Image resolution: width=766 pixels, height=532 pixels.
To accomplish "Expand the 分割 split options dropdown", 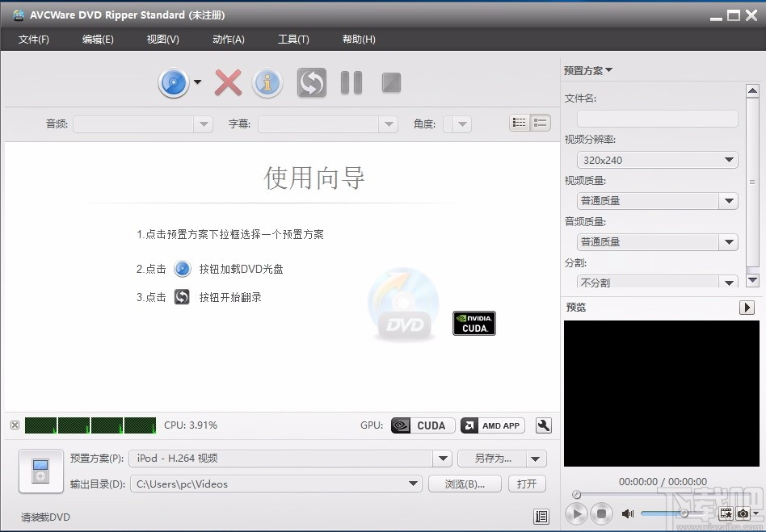I will [x=729, y=281].
